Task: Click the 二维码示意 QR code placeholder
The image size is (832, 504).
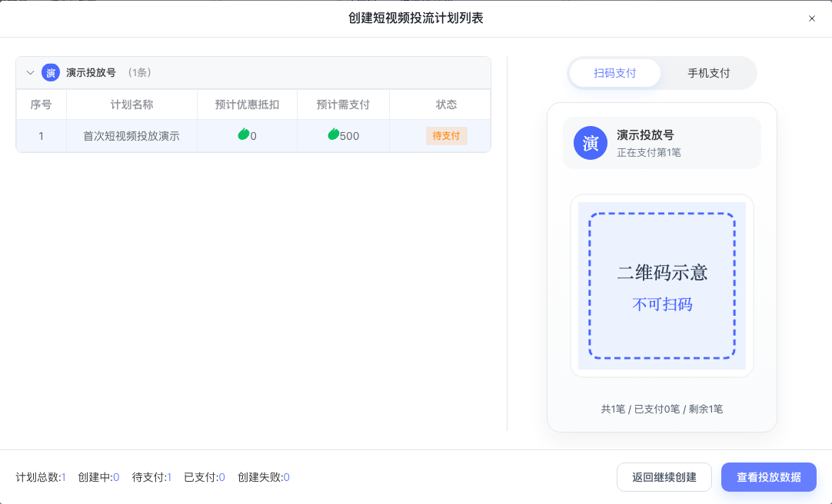Action: tap(661, 286)
